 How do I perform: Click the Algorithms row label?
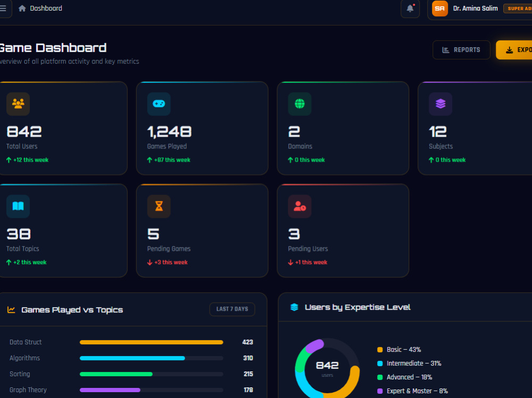point(25,358)
